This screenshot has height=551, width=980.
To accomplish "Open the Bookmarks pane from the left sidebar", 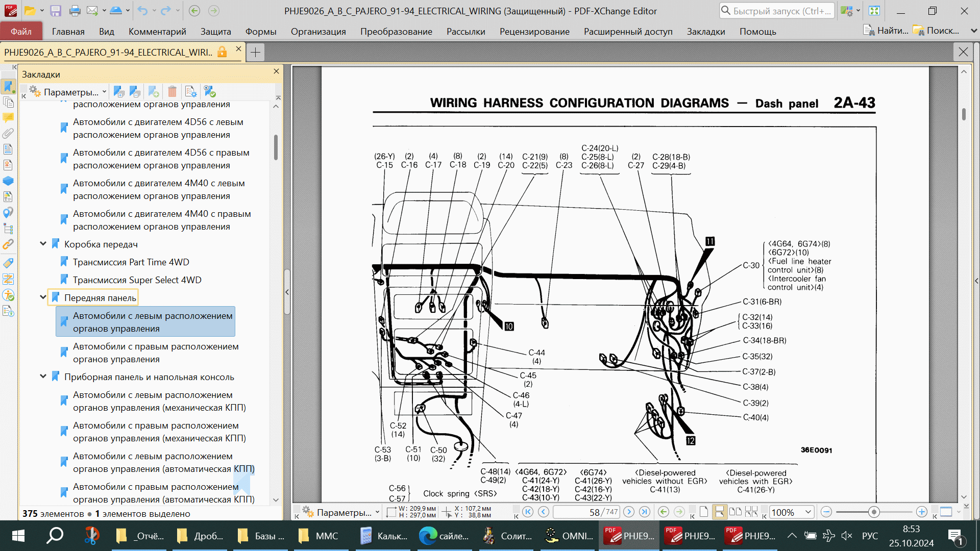I will pyautogui.click(x=8, y=86).
